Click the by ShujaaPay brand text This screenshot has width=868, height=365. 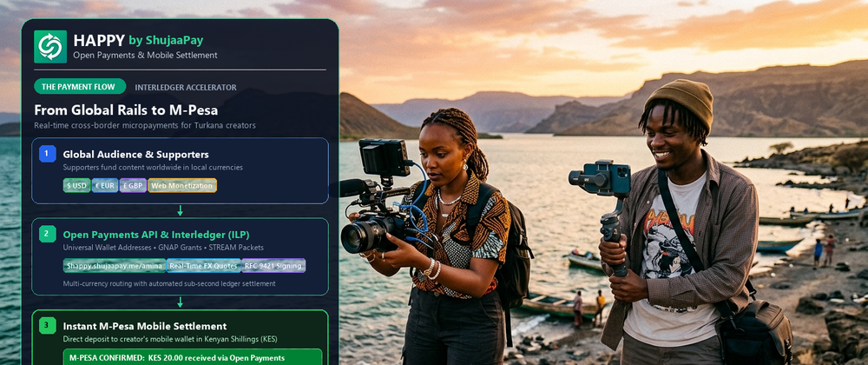(166, 41)
